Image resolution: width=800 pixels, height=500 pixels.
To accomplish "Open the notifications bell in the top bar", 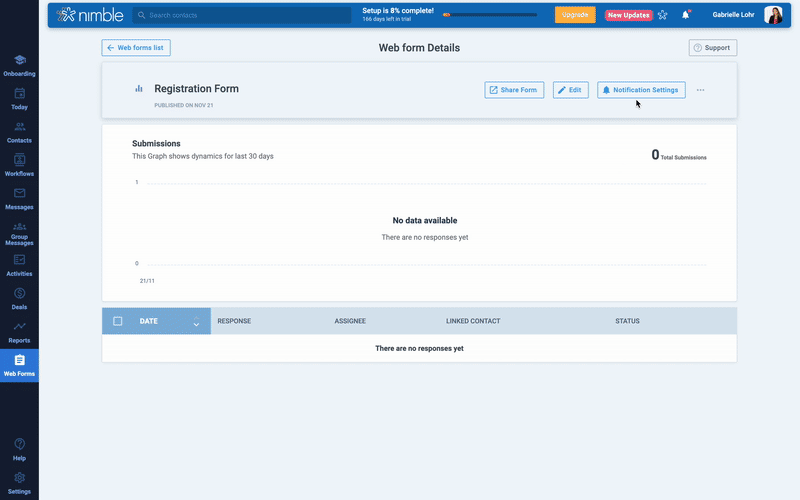I will tap(686, 15).
